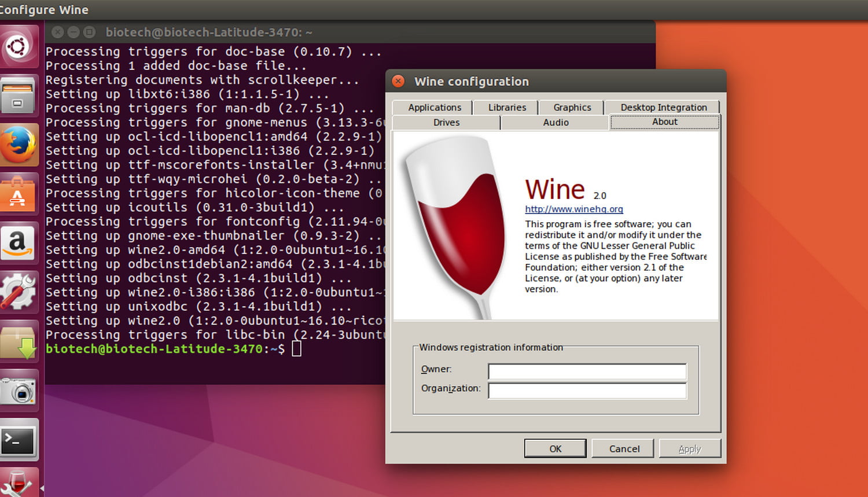This screenshot has width=868, height=497.
Task: Close the Wine configuration dialog
Action: [398, 81]
